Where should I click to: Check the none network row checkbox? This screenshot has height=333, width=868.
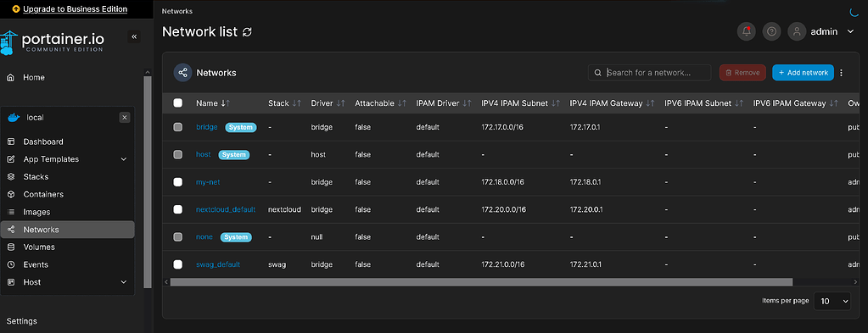tap(177, 236)
